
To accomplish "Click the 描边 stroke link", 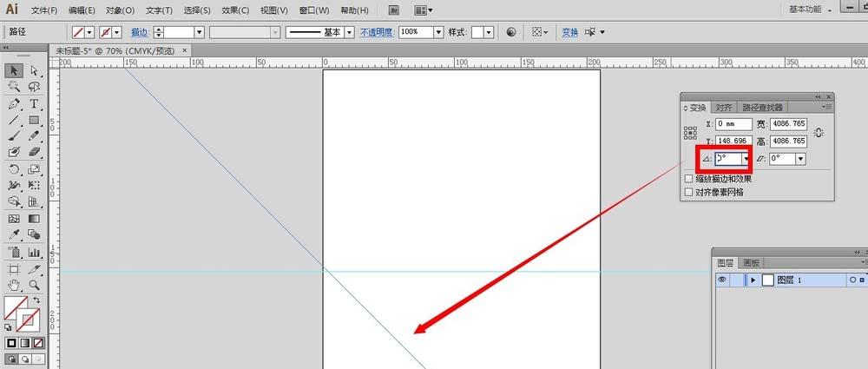I will click(140, 32).
